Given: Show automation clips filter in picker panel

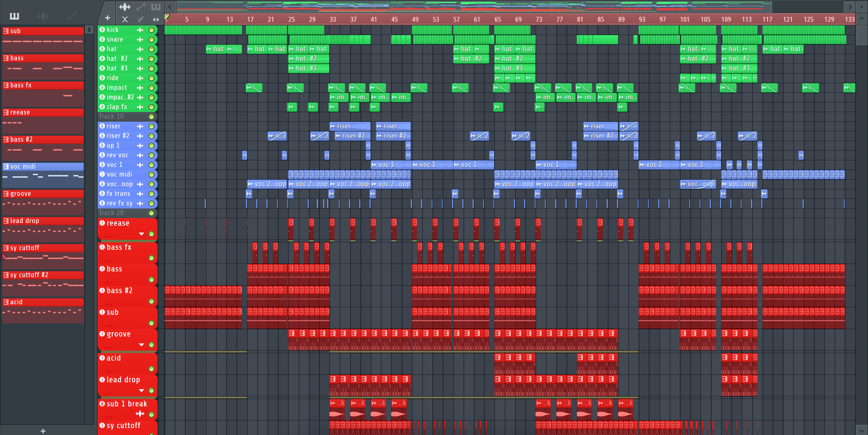Looking at the screenshot, I should coord(72,16).
